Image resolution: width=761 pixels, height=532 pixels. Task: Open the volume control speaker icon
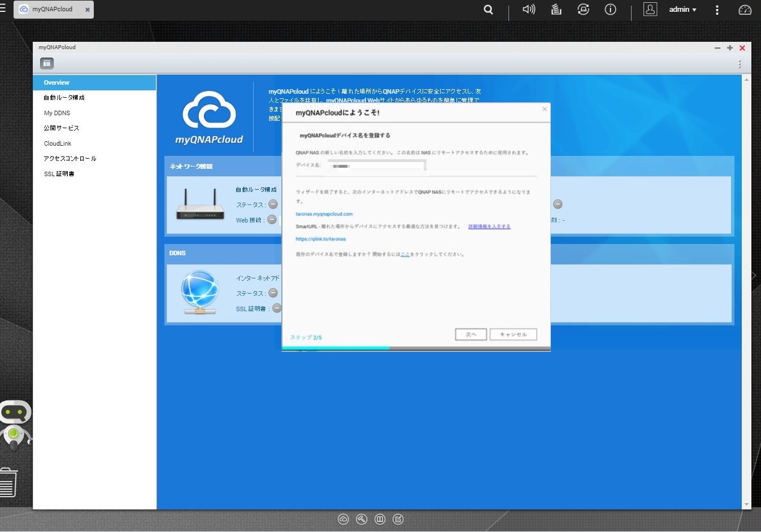pos(529,10)
